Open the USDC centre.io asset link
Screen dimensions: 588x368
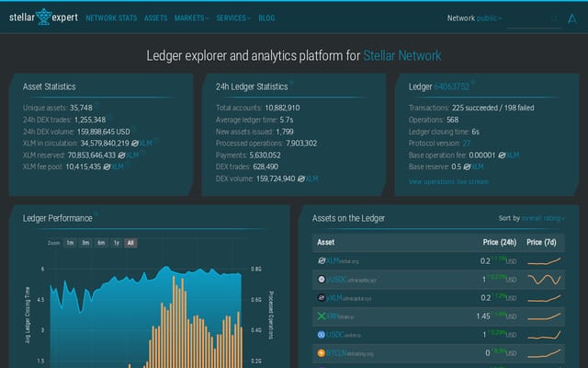344,335
